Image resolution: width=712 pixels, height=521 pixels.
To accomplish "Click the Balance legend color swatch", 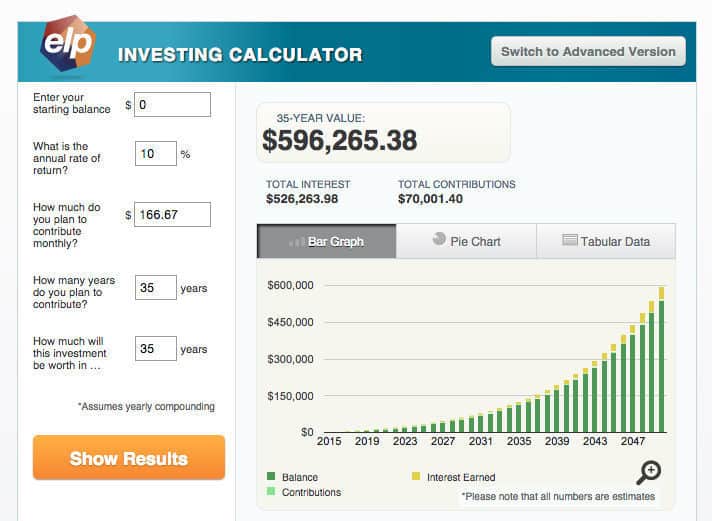I will (x=271, y=477).
